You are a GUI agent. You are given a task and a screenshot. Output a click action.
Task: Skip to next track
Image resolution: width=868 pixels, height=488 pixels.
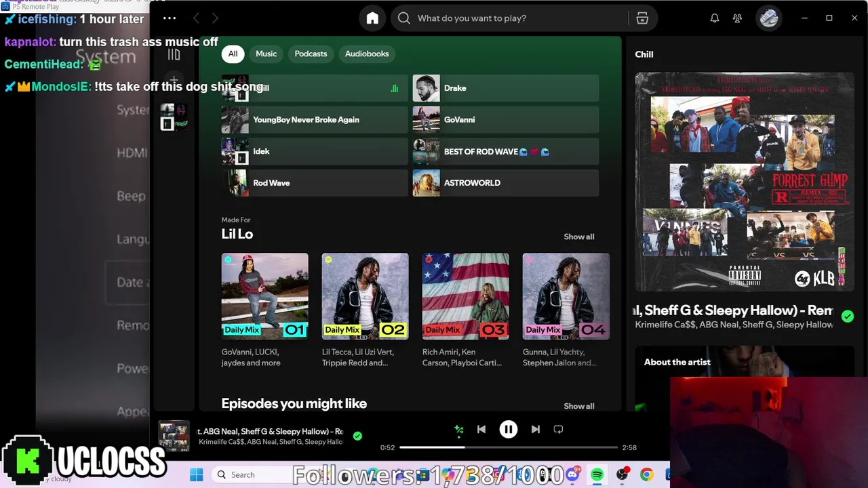click(x=535, y=429)
